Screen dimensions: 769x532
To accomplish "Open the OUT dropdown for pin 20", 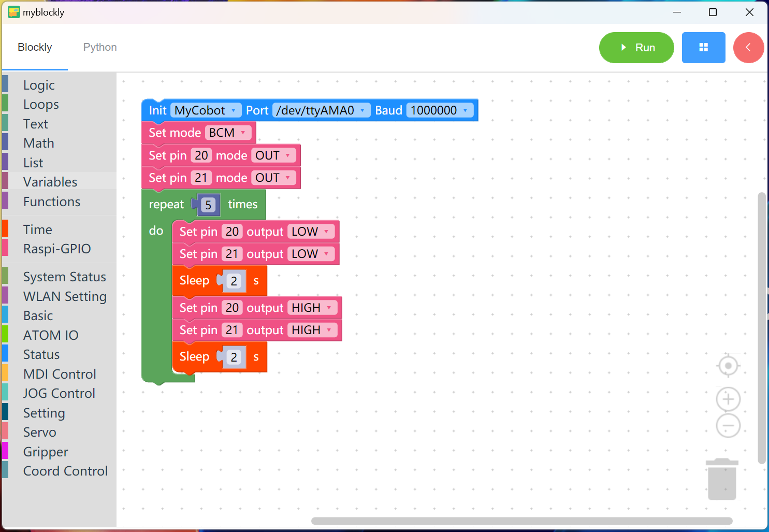I will [x=274, y=155].
